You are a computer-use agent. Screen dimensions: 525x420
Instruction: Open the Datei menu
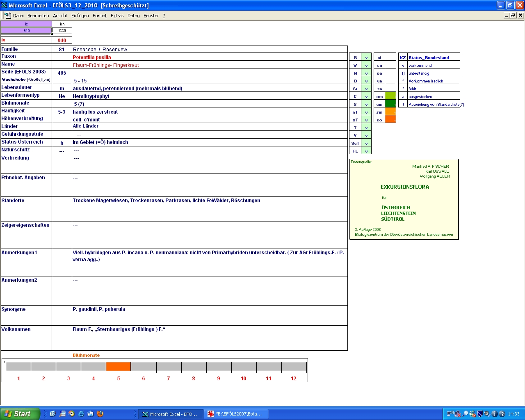pyautogui.click(x=18, y=16)
